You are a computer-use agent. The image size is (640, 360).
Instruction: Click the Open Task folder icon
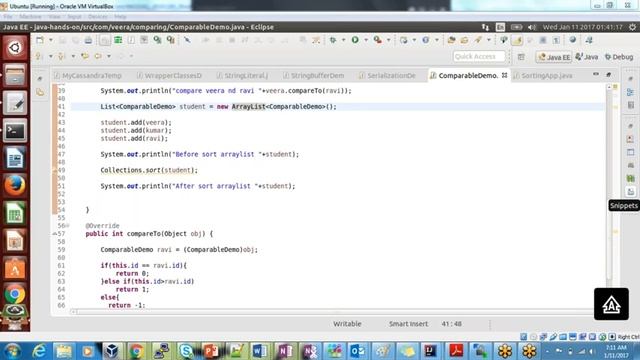pos(464,40)
